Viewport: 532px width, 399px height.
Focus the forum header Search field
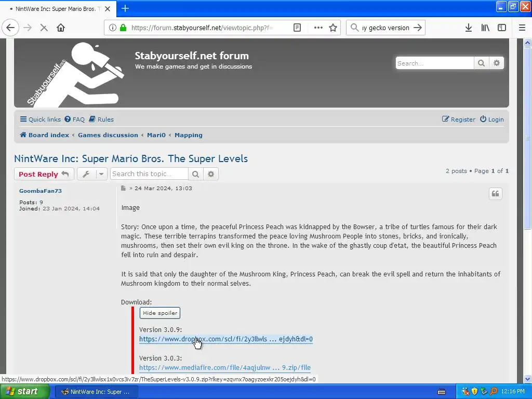click(x=435, y=63)
